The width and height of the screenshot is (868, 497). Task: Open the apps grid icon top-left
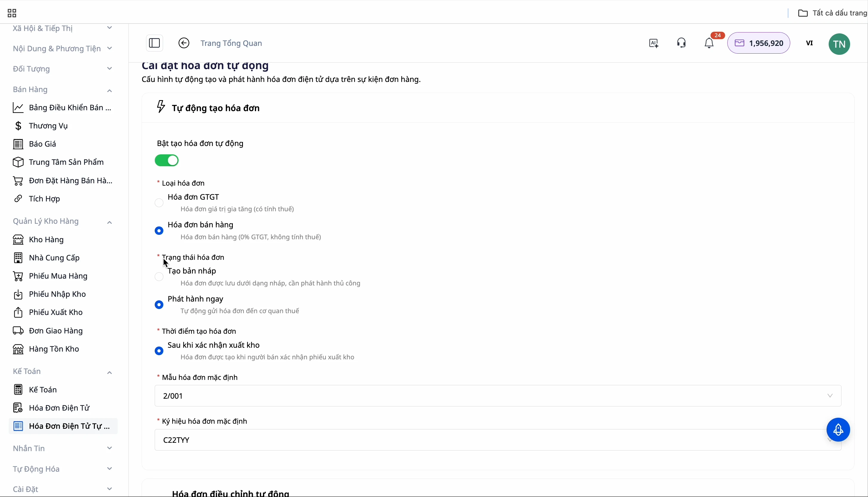[12, 13]
